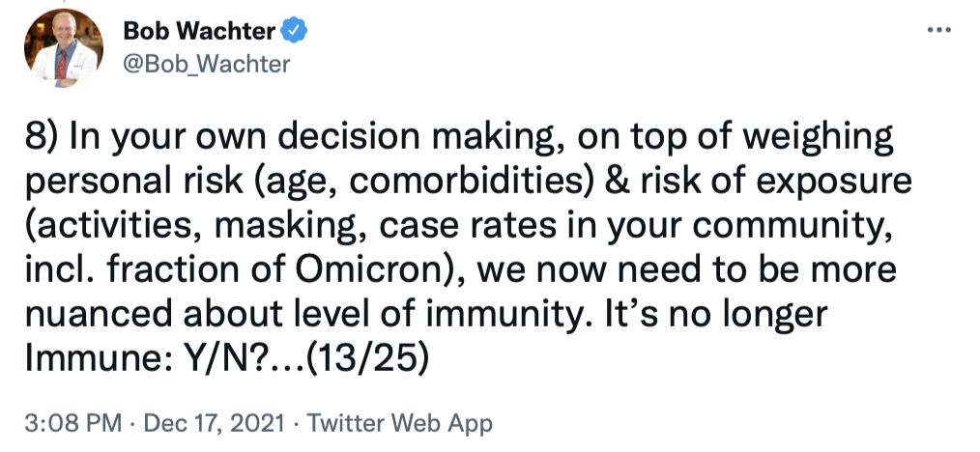This screenshot has height=452, width=980.
Task: Open Bob Wachter's profile photo
Action: 64,48
